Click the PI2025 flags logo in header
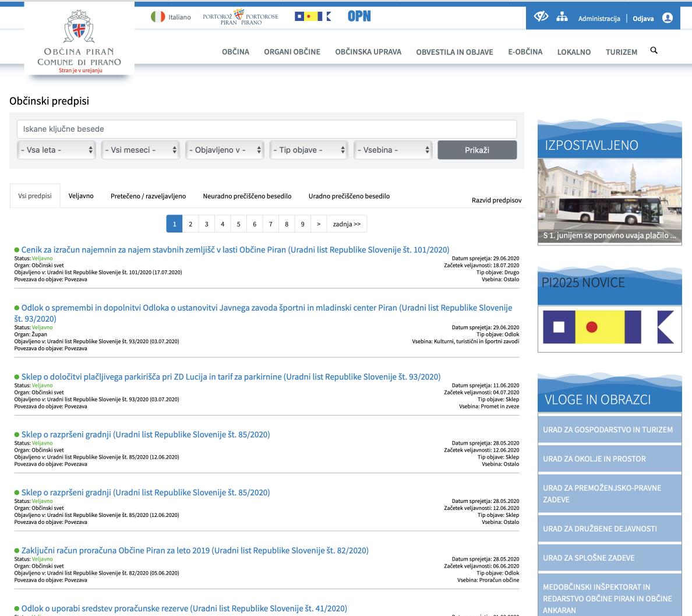 click(x=313, y=17)
